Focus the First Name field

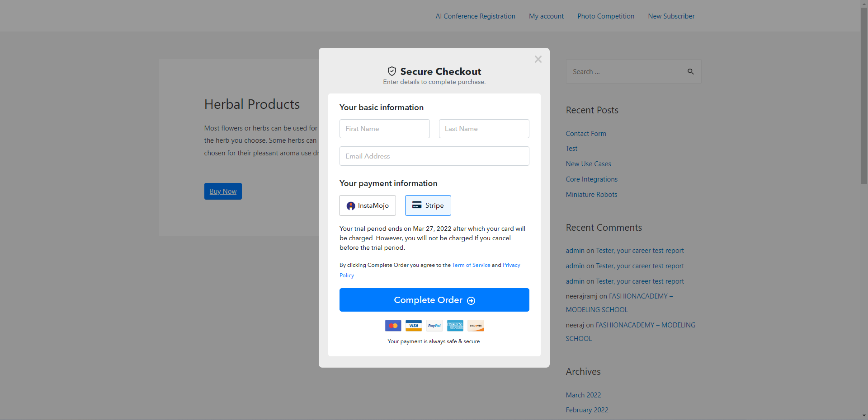tap(385, 129)
